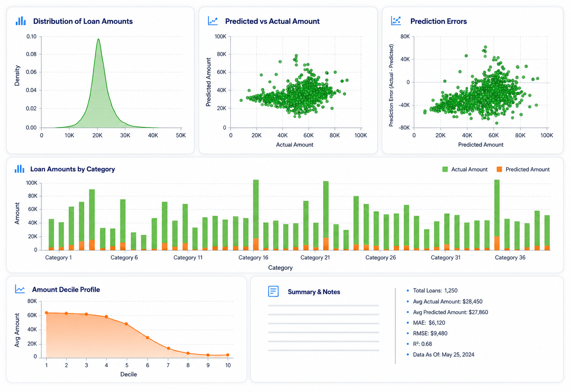
Task: Click the peak of the density curve
Action: point(98,39)
